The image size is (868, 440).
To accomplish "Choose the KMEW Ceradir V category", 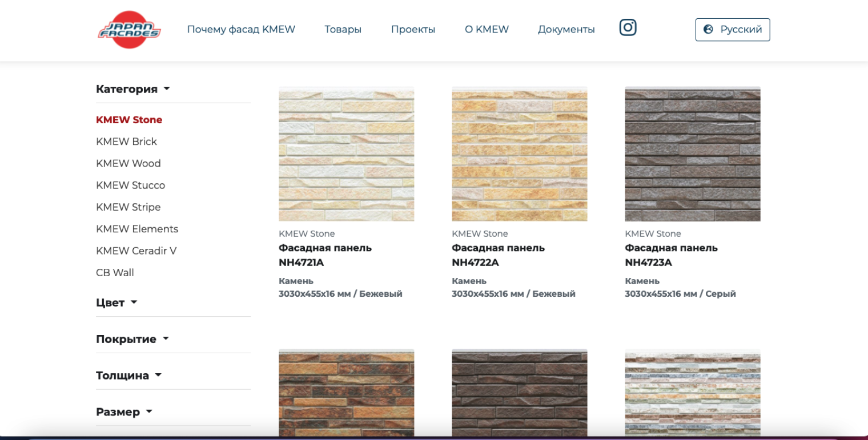I will (x=136, y=251).
